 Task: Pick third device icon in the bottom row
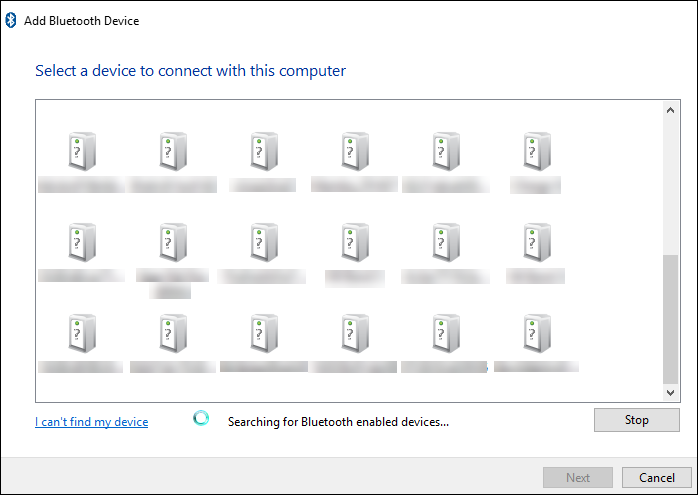[x=263, y=334]
